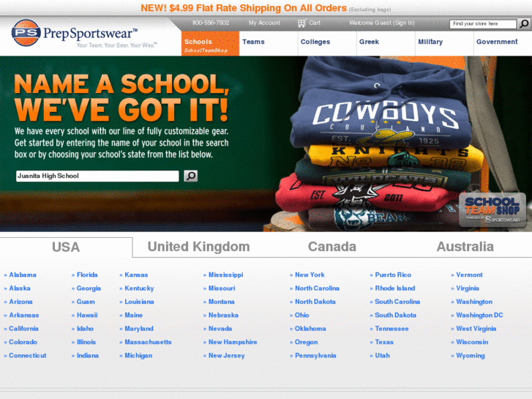Click the PrepSportswear PS logo

(26, 33)
